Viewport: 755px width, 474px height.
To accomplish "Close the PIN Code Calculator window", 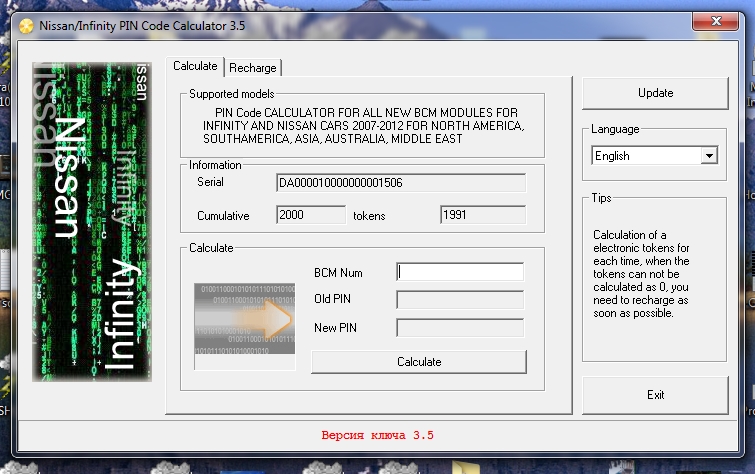I will pyautogui.click(x=716, y=21).
